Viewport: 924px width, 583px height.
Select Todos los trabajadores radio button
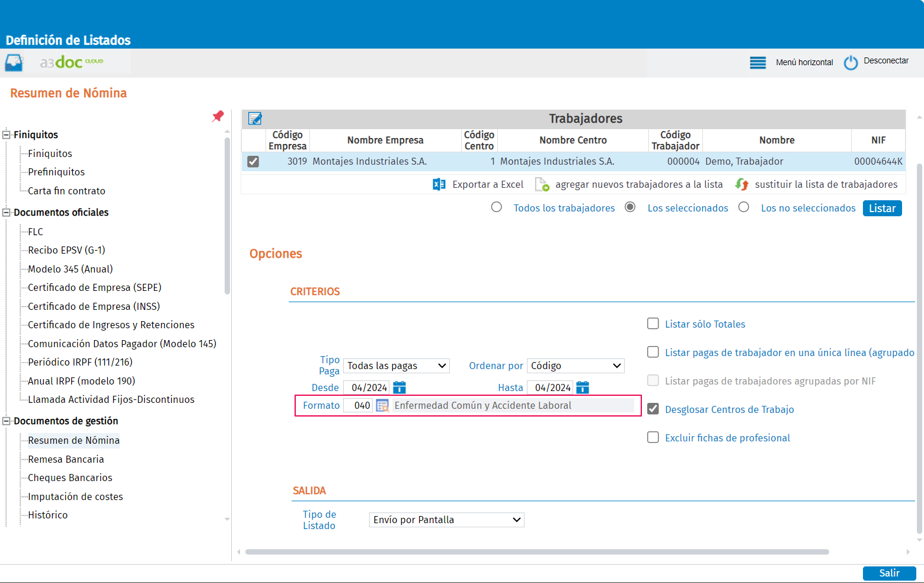(497, 207)
